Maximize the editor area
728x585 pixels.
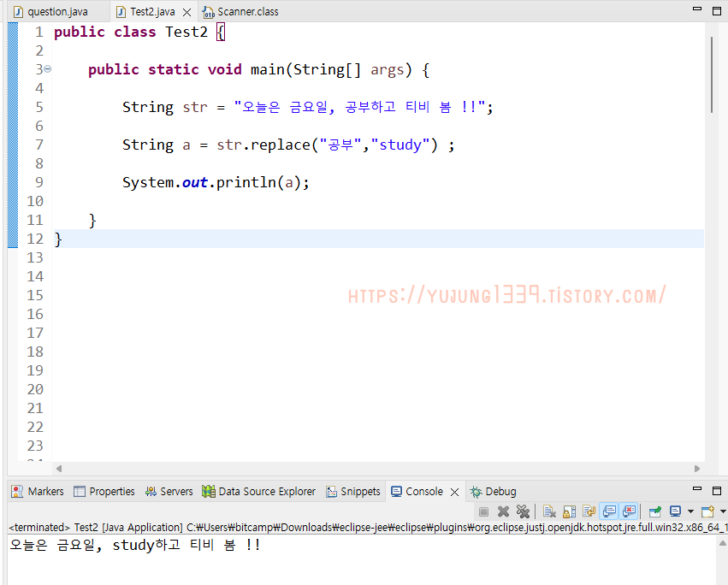[717, 11]
